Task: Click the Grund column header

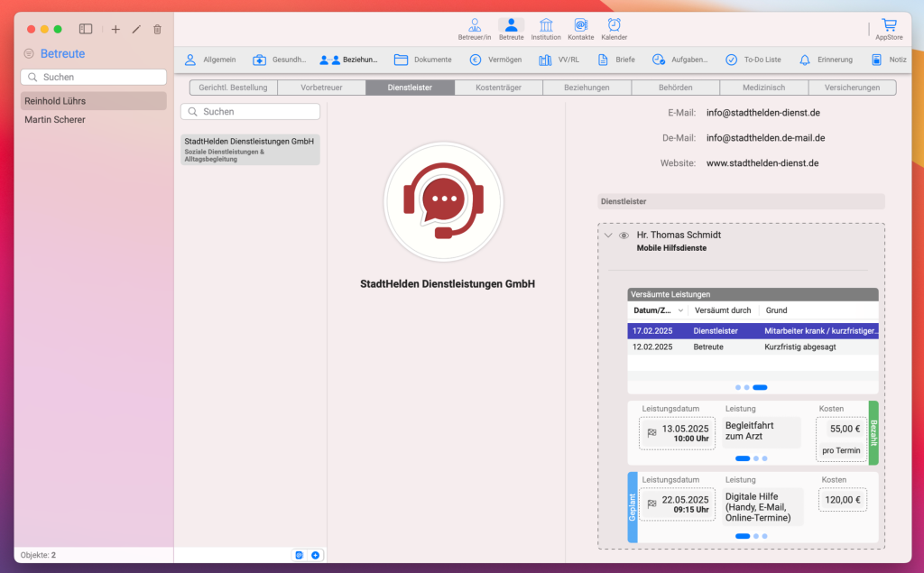Action: coord(776,310)
